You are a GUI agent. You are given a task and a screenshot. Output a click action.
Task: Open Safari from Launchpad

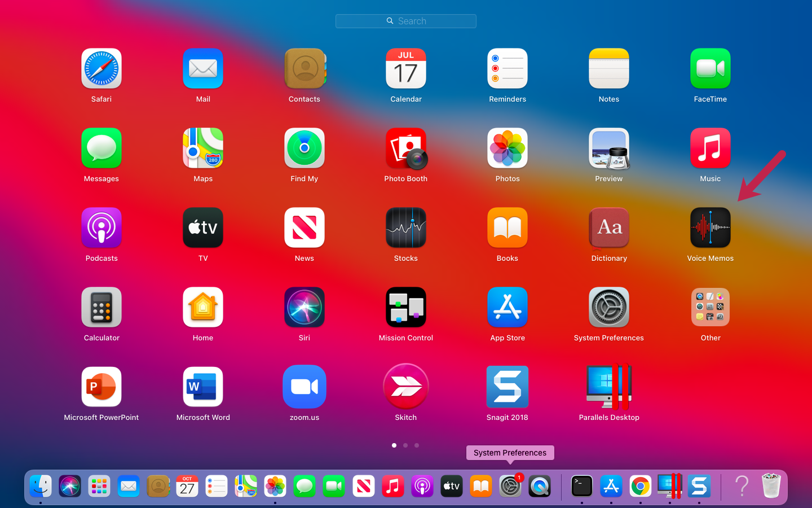101,68
